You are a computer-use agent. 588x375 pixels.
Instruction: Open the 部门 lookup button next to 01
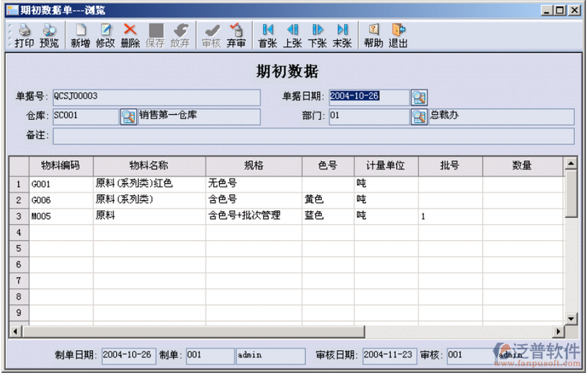(x=419, y=116)
